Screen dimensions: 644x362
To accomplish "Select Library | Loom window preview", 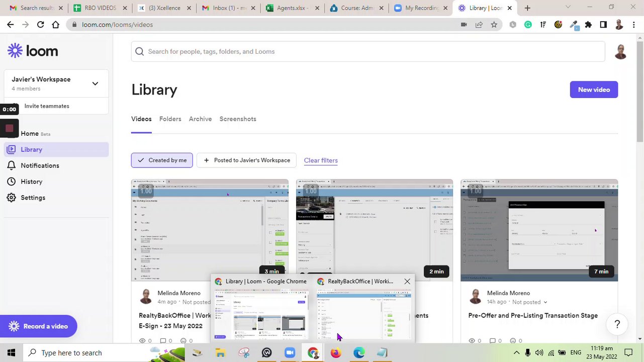I will click(x=261, y=309).
